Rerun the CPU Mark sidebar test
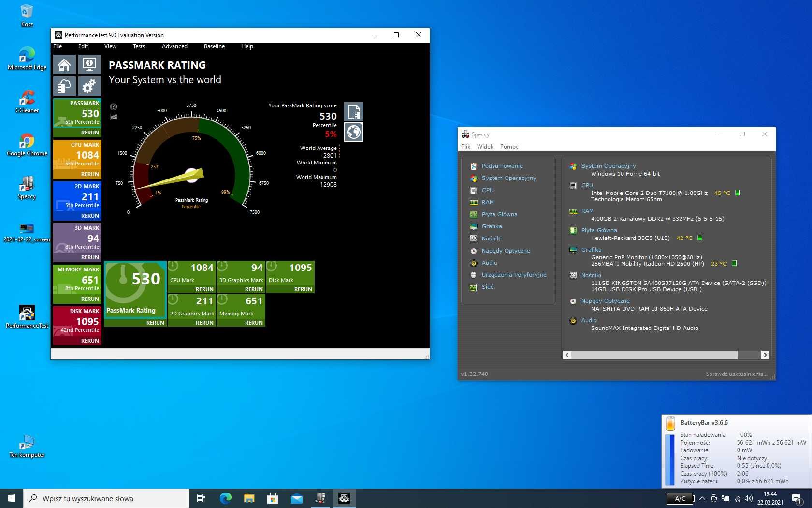Screen dimensions: 812x508 pyautogui.click(x=90, y=174)
